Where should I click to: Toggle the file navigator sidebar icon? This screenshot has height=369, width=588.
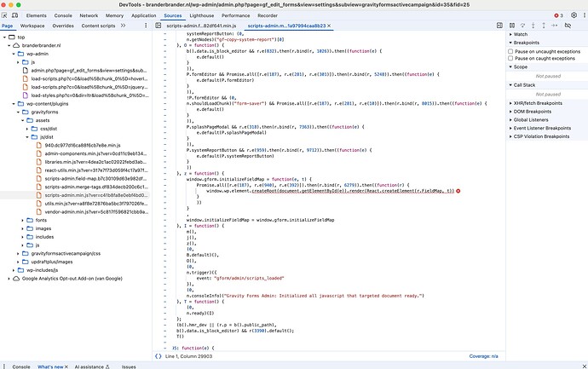pos(159,26)
